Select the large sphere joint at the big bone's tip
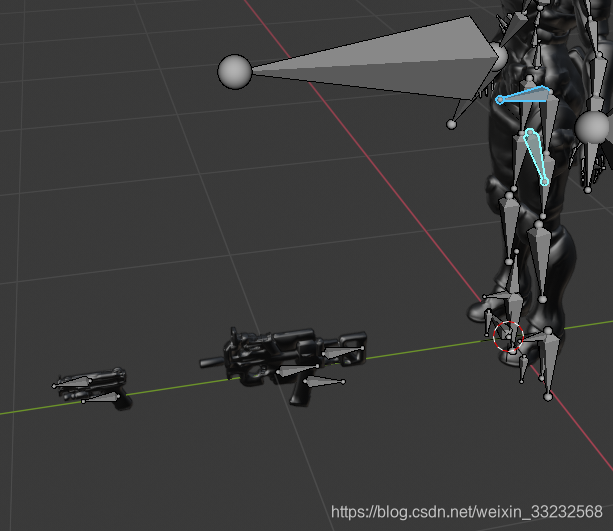Image resolution: width=613 pixels, height=531 pixels. (235, 72)
